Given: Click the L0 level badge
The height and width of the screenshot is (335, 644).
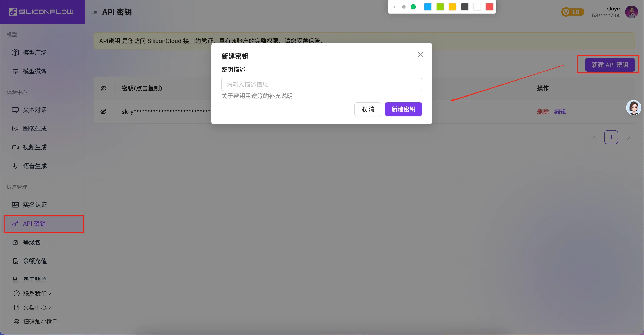Looking at the screenshot, I should [x=572, y=12].
